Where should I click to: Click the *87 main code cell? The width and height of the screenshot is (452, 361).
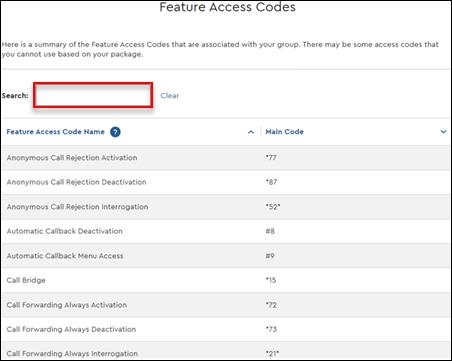coord(271,182)
